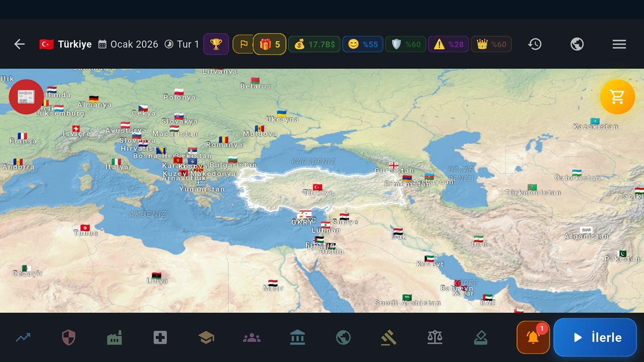Select İran on the map
The image size is (644, 362).
coord(478,241)
